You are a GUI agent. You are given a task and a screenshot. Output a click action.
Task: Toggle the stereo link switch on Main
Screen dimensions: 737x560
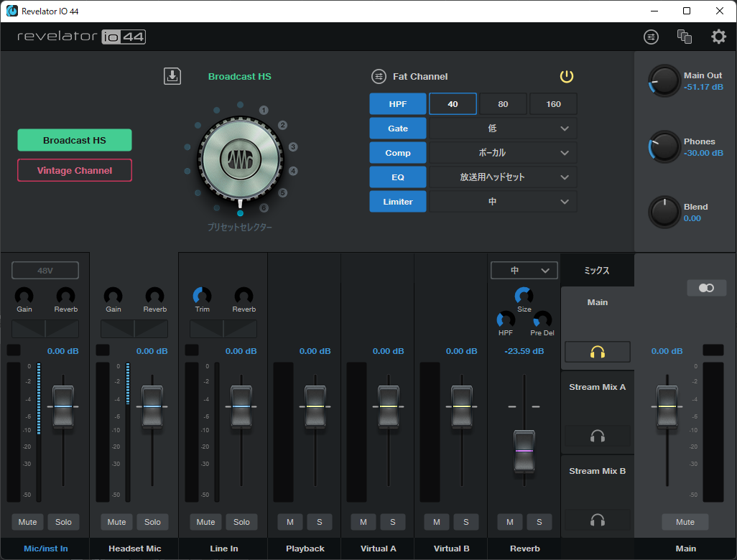coord(706,288)
